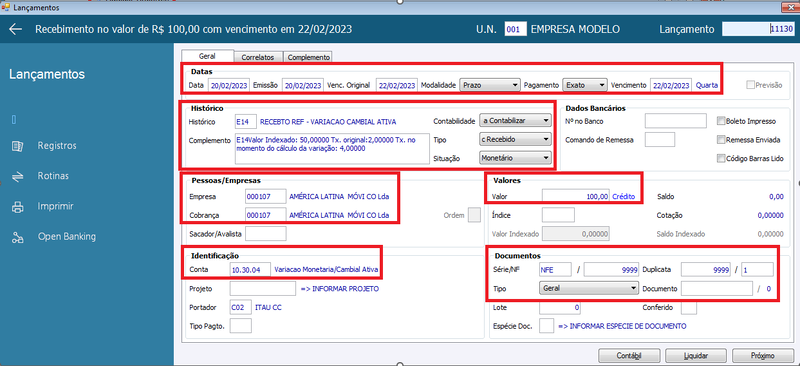Click the Portador field C02
This screenshot has height=366, width=800.
click(240, 307)
